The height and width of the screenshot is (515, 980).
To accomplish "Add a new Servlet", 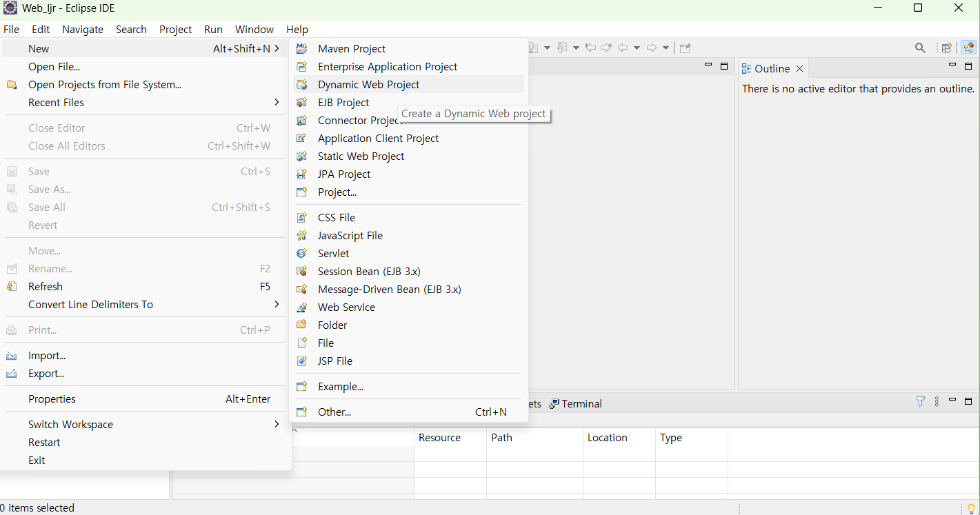I will click(408, 253).
